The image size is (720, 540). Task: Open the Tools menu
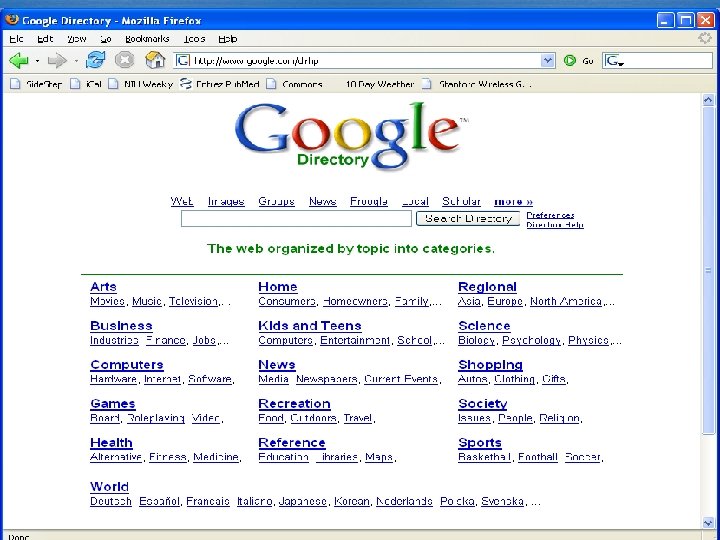pyautogui.click(x=194, y=39)
